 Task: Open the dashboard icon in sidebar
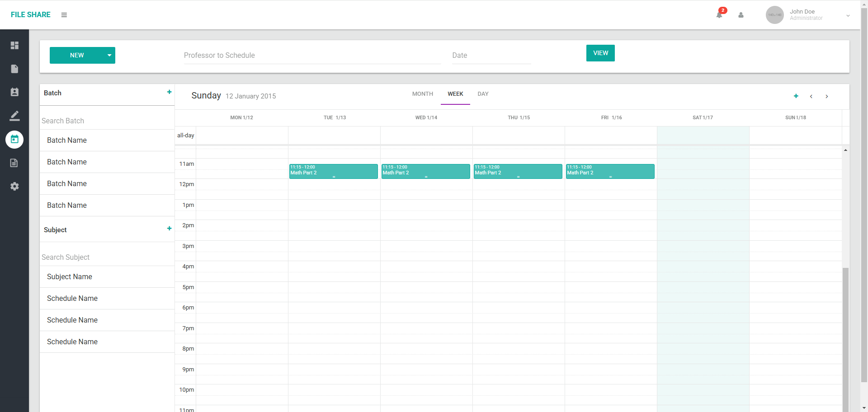(x=14, y=46)
